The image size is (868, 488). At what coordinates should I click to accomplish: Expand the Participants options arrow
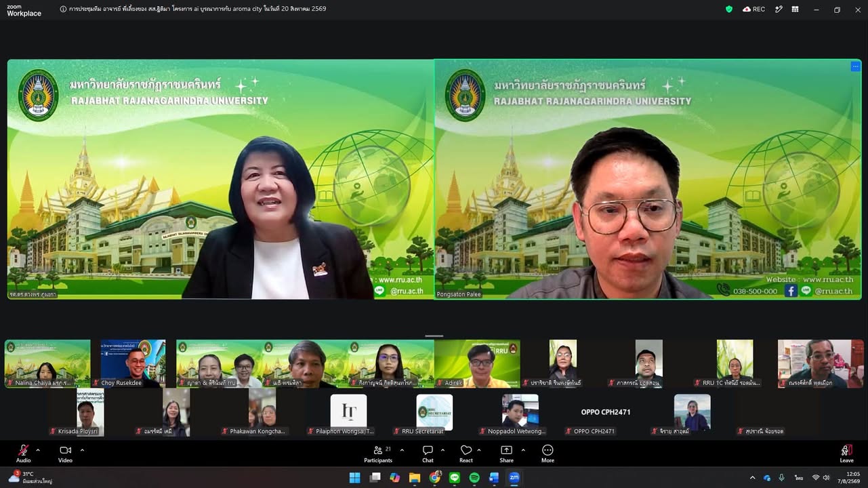402,450
